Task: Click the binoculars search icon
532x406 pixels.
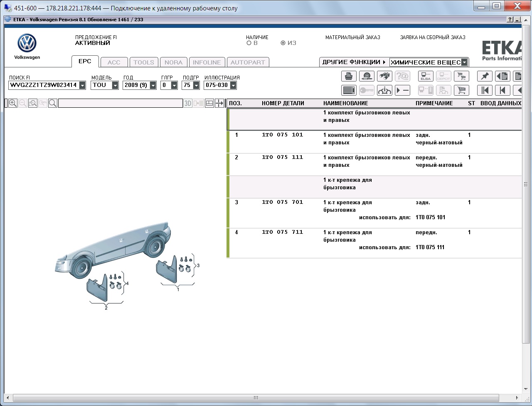Action: (x=384, y=76)
